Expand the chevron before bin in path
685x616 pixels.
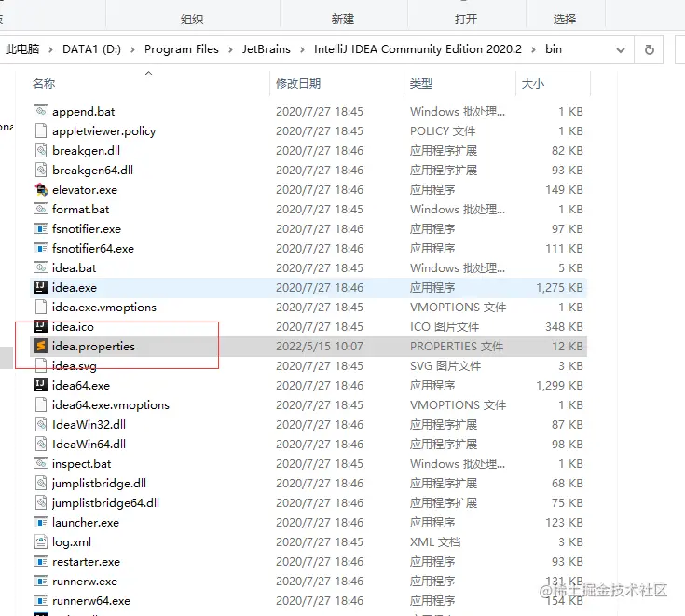coord(533,49)
